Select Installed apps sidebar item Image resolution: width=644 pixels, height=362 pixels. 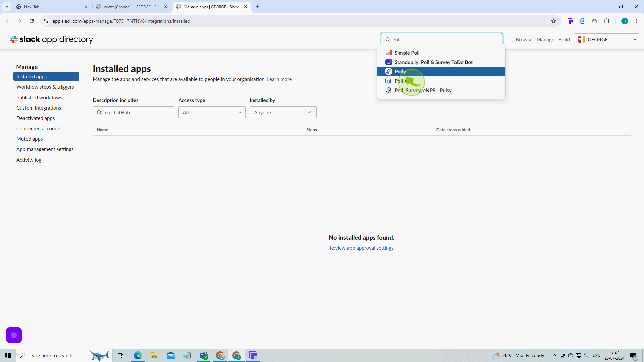point(32,76)
